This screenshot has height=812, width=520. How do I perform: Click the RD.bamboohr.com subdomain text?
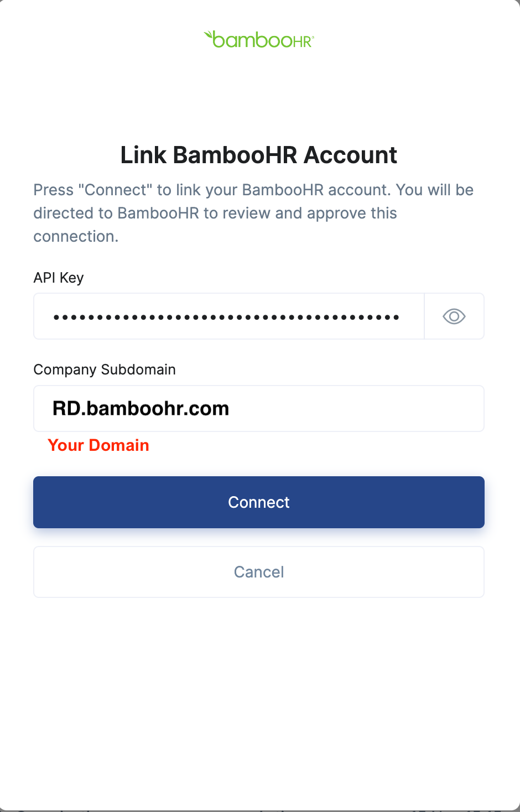[x=141, y=408]
